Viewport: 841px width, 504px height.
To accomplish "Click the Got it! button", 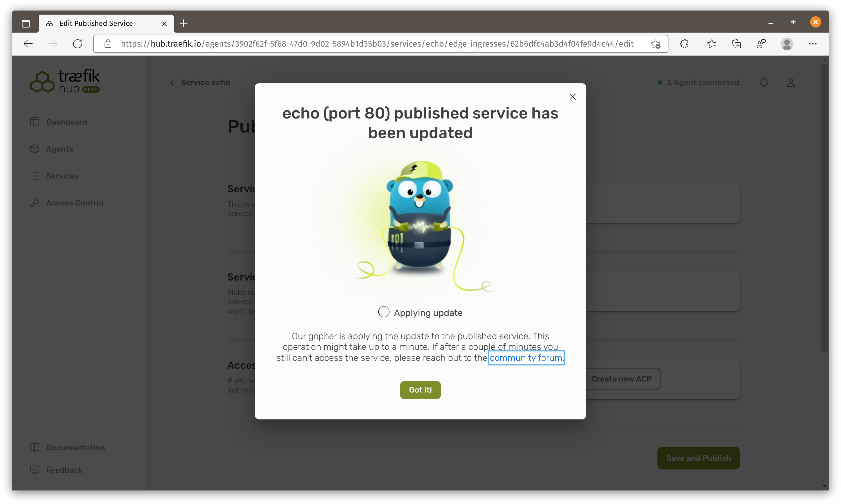I will [420, 390].
